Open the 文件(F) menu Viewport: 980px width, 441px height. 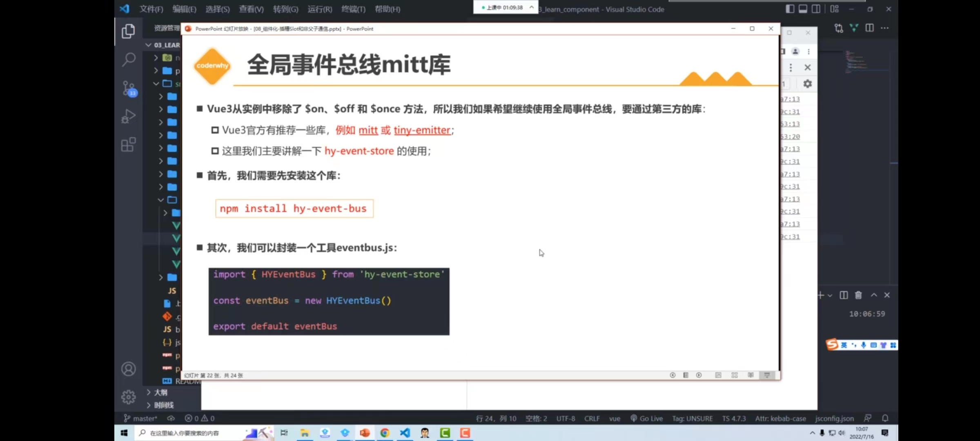click(x=151, y=9)
